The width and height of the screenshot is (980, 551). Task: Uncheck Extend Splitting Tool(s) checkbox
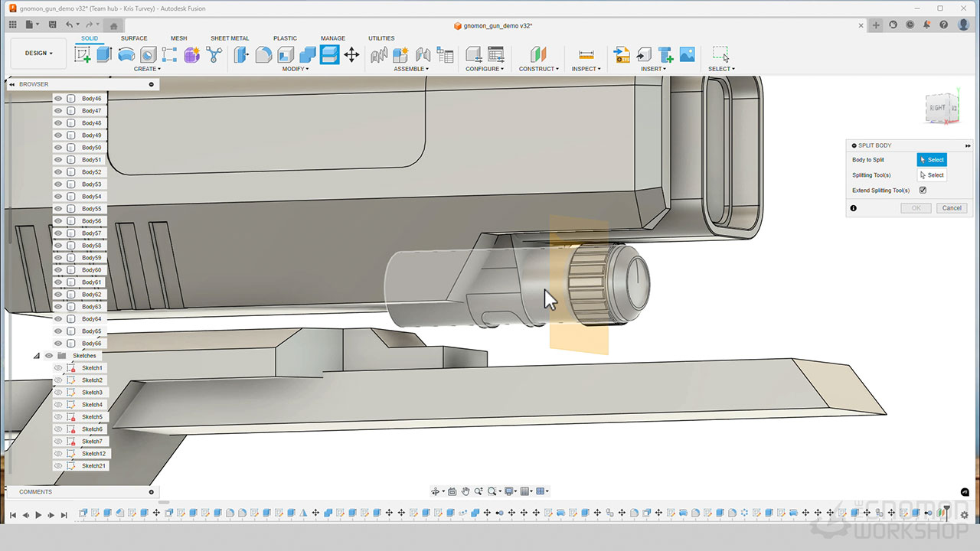(x=923, y=191)
